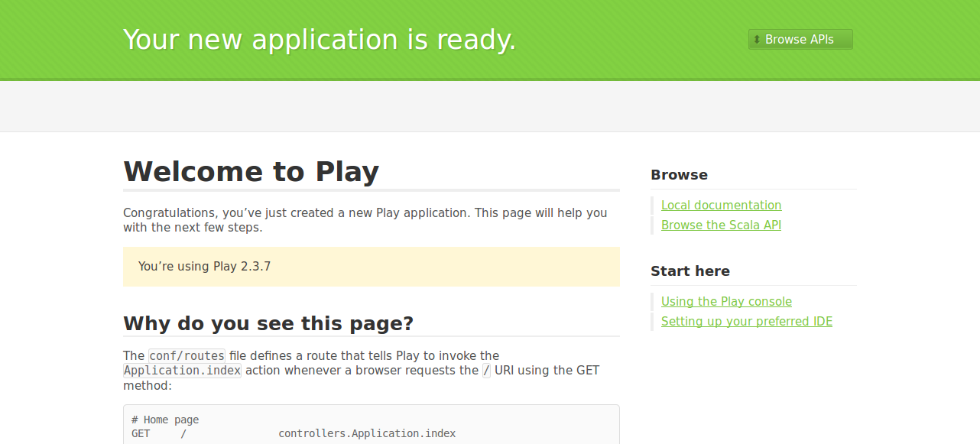Open the Local documentation link
The height and width of the screenshot is (444, 980).
[x=721, y=205]
